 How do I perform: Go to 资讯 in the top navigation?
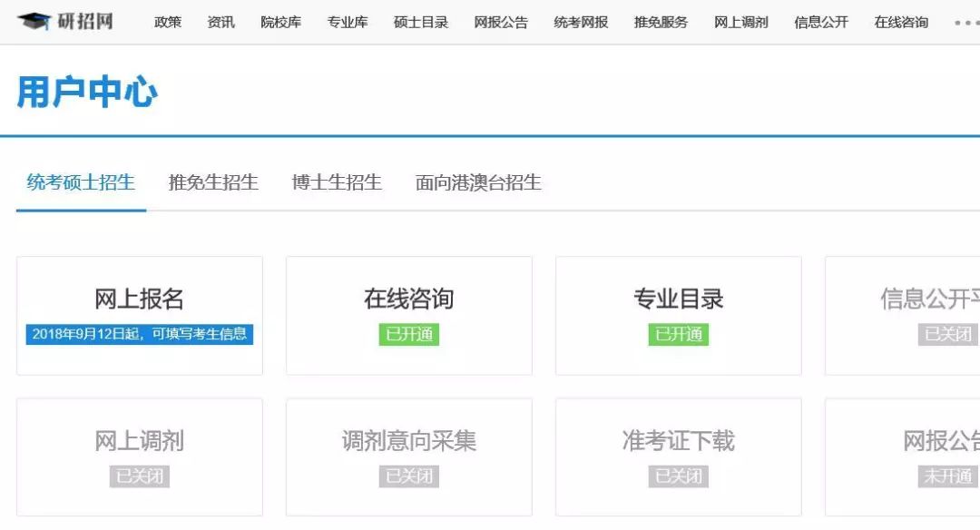pos(220,23)
